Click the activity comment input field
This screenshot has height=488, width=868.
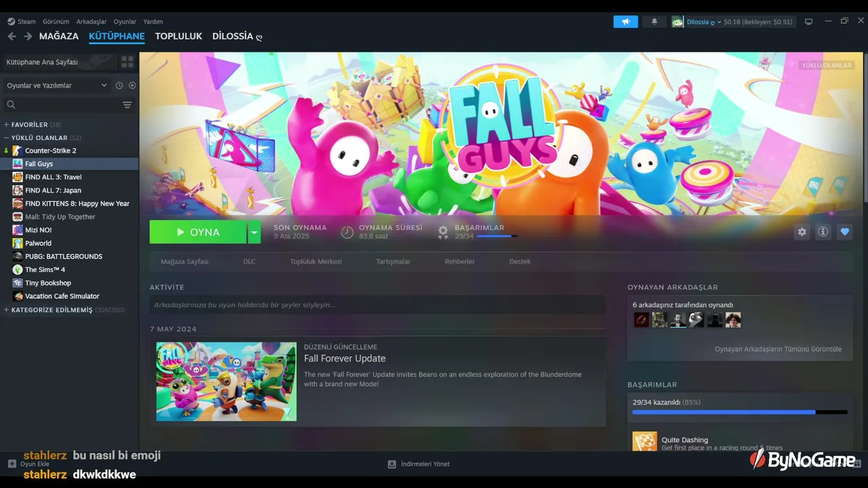pos(378,305)
